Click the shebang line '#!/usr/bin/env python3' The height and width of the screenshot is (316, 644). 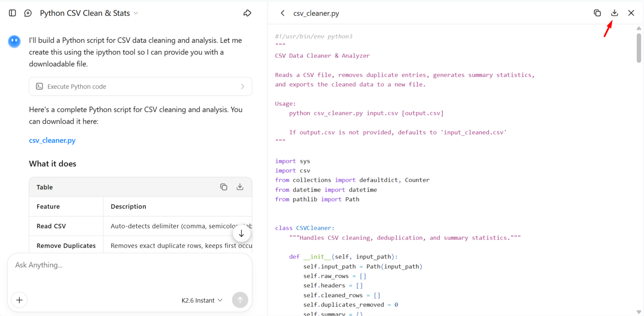coord(314,36)
